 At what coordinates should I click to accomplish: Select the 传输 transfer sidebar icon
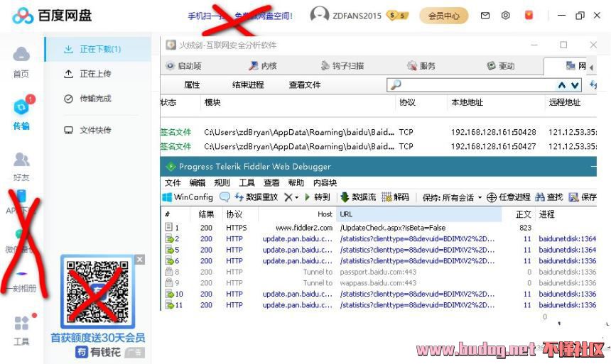point(21,106)
